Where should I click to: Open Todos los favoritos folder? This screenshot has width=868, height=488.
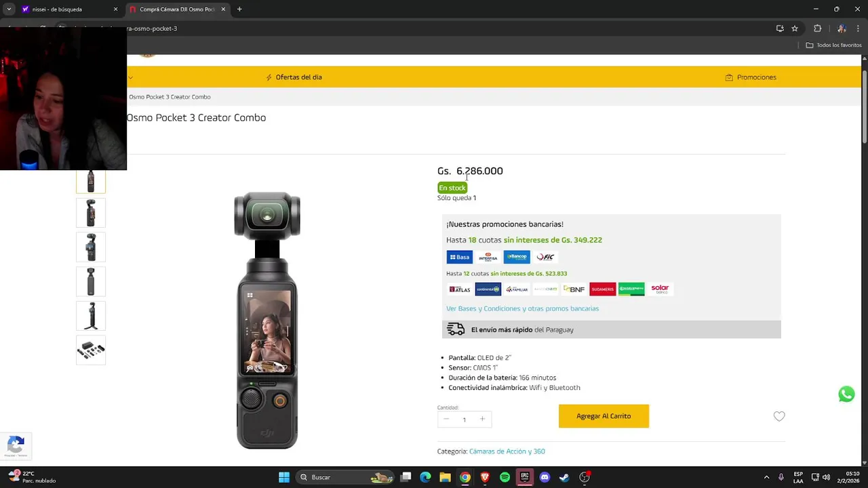click(833, 45)
